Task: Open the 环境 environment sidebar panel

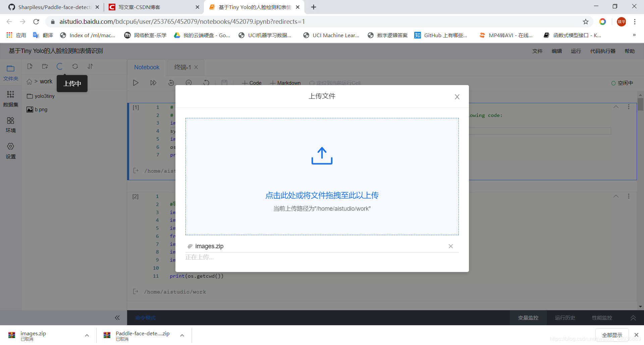Action: (11, 125)
